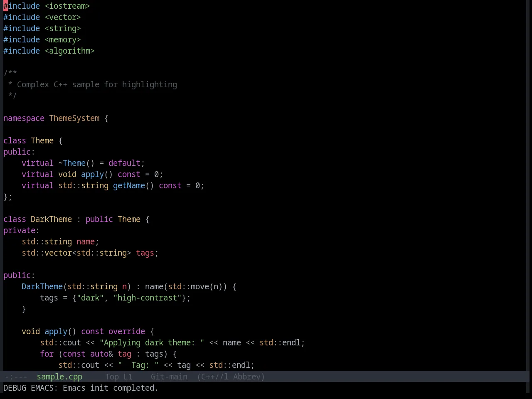Click the 'ThemeSystem' namespace name
The width and height of the screenshot is (532, 399).
(x=74, y=118)
